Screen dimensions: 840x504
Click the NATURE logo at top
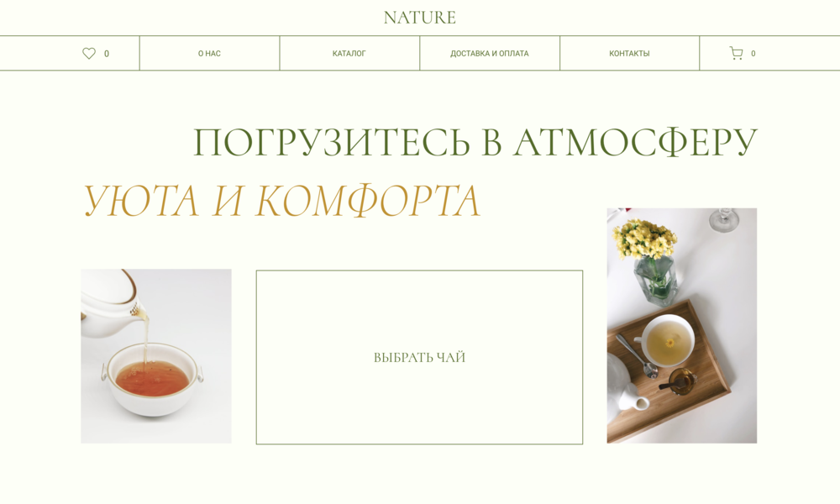pos(419,18)
